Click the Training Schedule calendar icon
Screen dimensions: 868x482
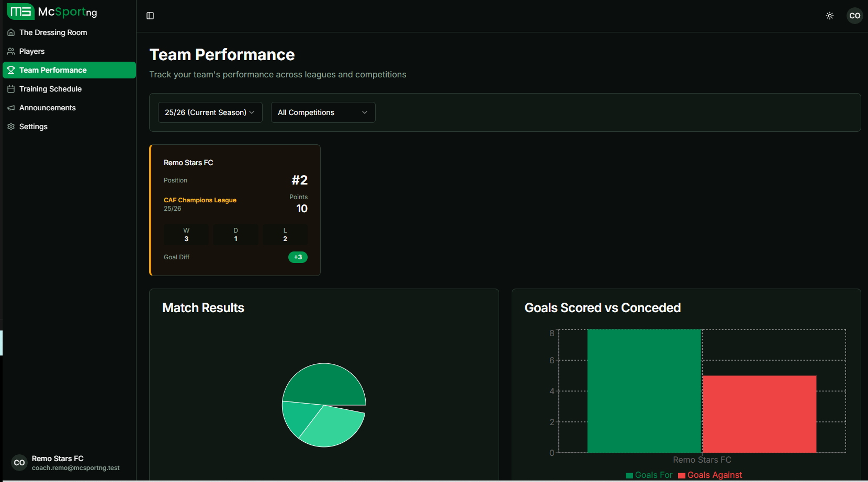(x=10, y=89)
